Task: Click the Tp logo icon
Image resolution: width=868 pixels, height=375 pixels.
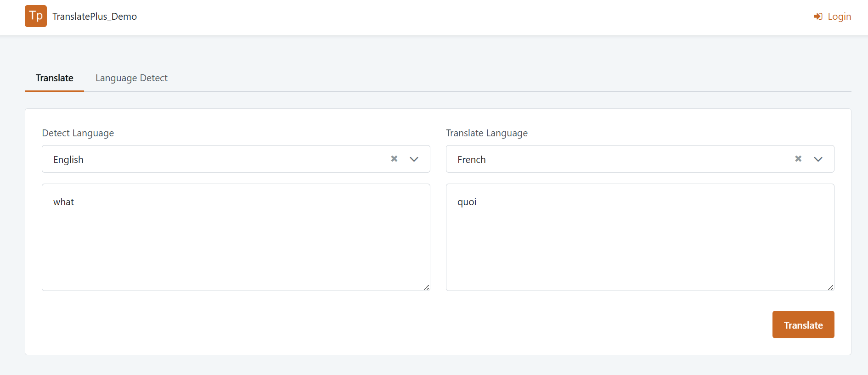Action: click(x=36, y=16)
